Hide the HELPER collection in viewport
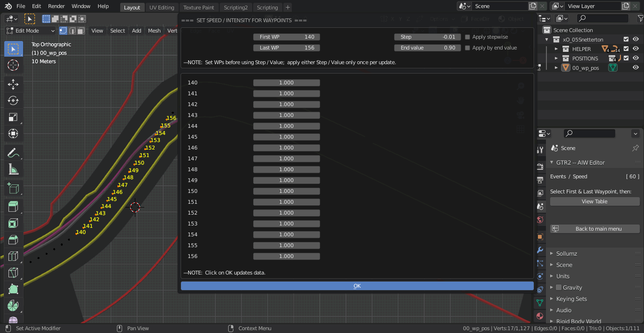This screenshot has height=333, width=644. 636,49
